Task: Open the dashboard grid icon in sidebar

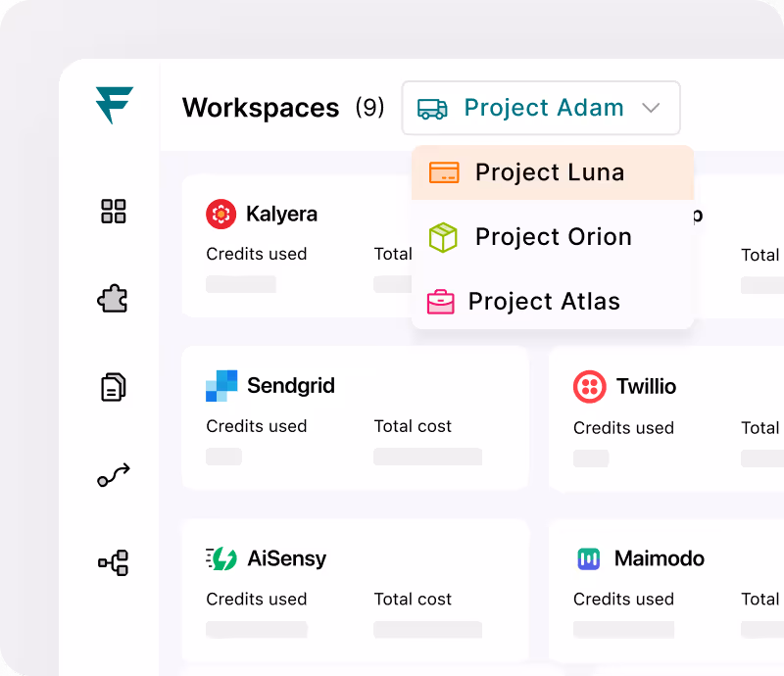Action: [114, 211]
